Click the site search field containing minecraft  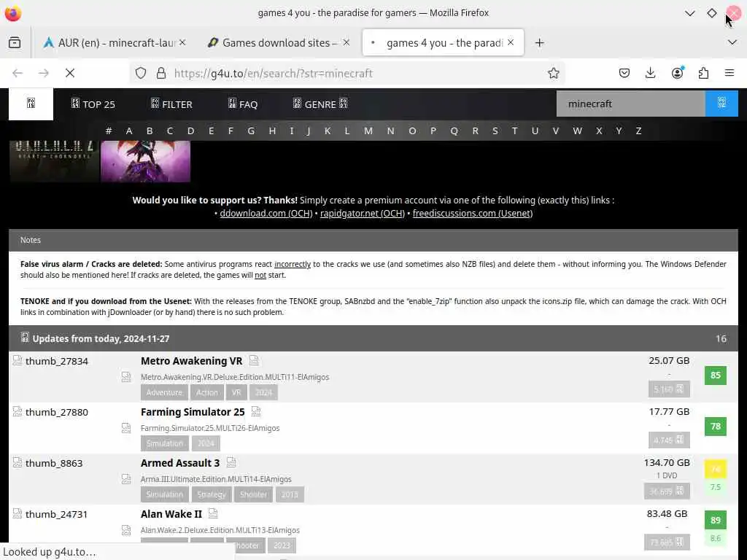630,104
